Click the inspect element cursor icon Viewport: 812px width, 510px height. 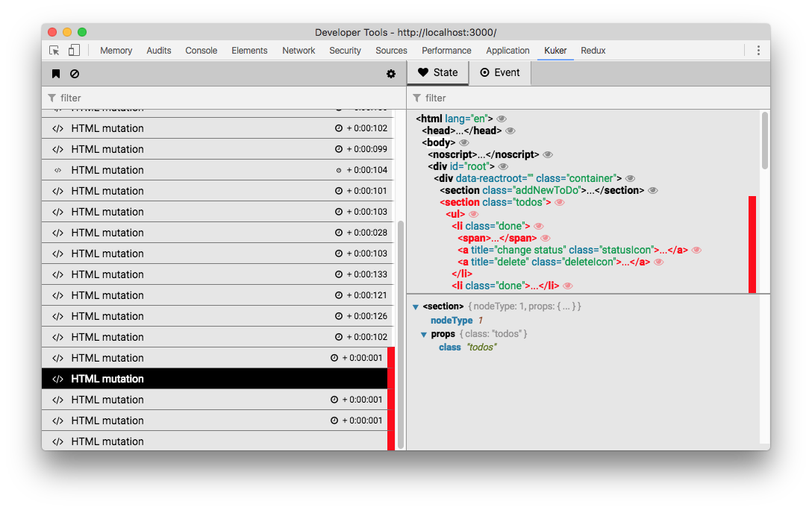[54, 50]
